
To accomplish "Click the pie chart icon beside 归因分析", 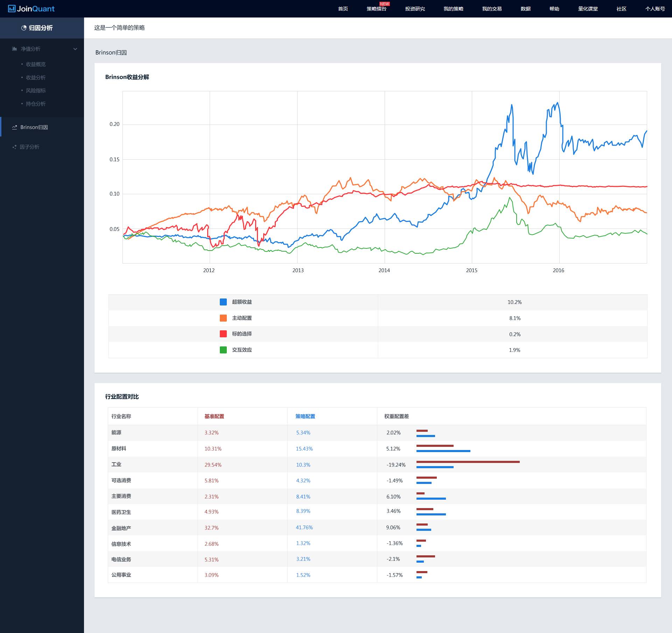I will point(24,28).
